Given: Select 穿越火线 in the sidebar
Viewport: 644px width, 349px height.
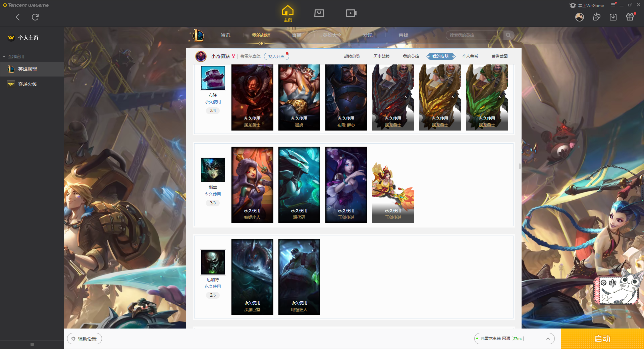Looking at the screenshot, I should pos(32,84).
